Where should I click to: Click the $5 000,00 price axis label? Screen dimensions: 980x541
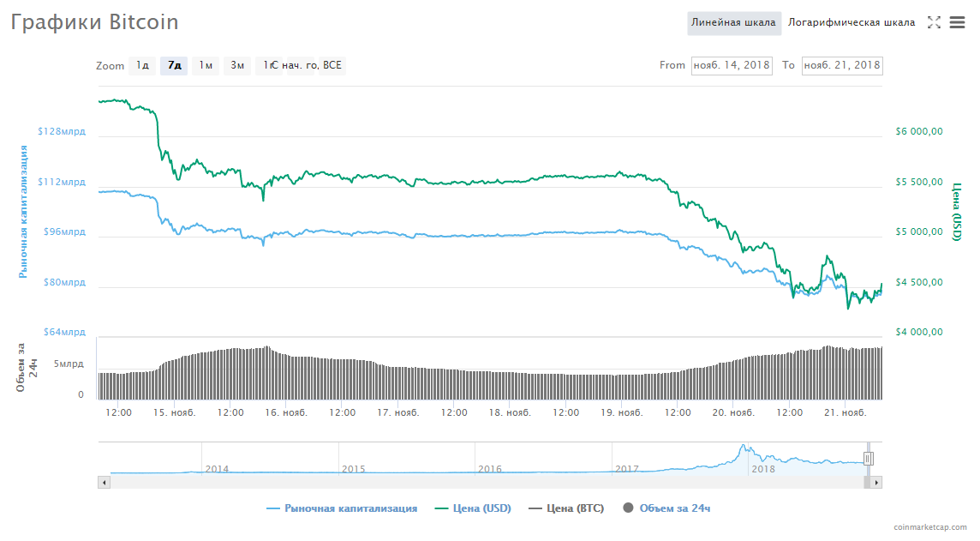pyautogui.click(x=918, y=231)
